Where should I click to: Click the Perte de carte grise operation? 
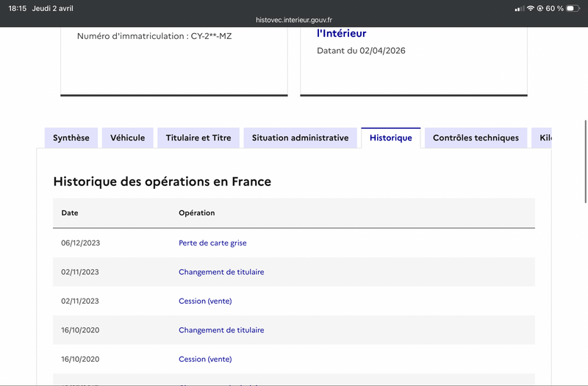(212, 243)
